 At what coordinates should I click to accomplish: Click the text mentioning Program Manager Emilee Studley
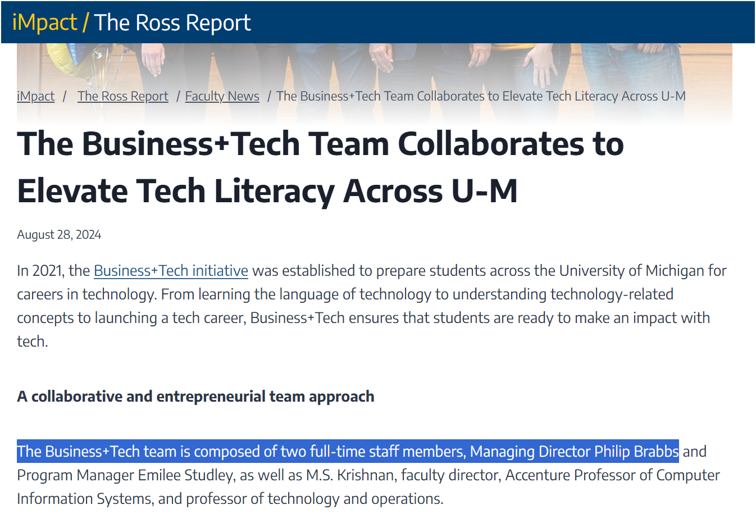125,475
